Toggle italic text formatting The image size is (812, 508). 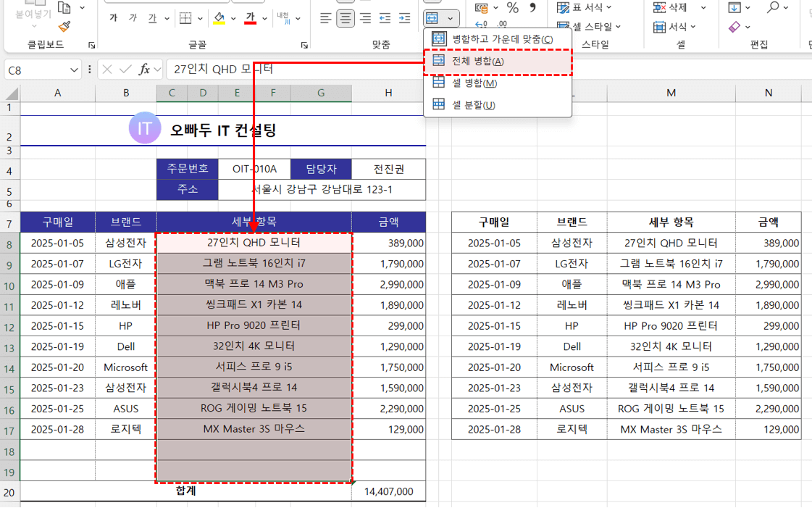click(133, 18)
